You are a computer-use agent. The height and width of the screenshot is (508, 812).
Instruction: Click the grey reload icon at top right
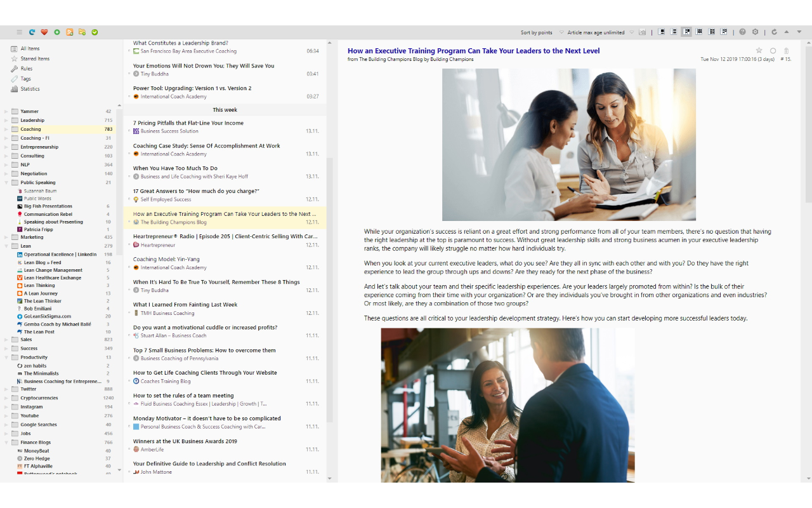[x=774, y=32]
